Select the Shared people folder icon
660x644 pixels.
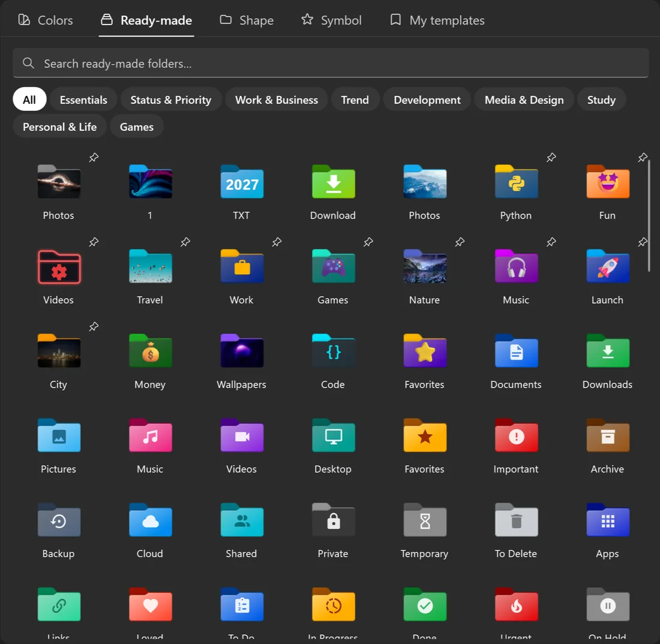tap(242, 521)
